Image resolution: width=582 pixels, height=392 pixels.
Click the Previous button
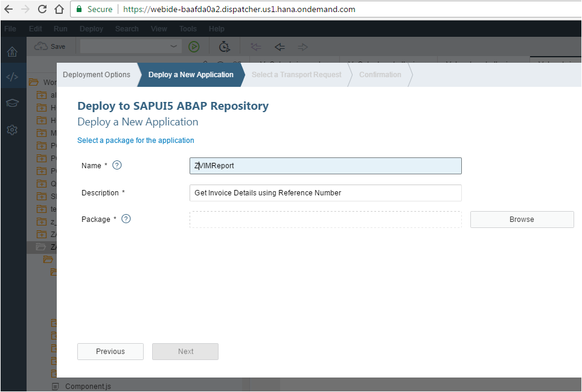click(x=110, y=352)
